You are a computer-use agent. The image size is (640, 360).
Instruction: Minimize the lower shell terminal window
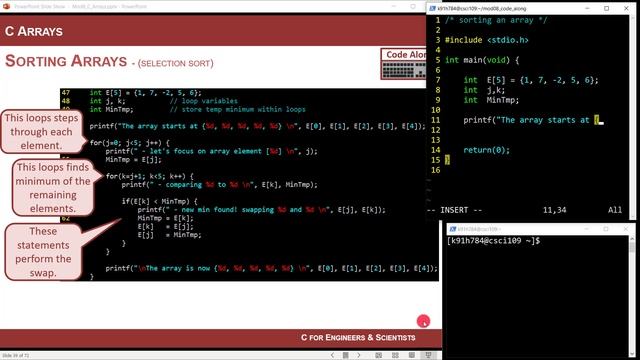point(587,229)
